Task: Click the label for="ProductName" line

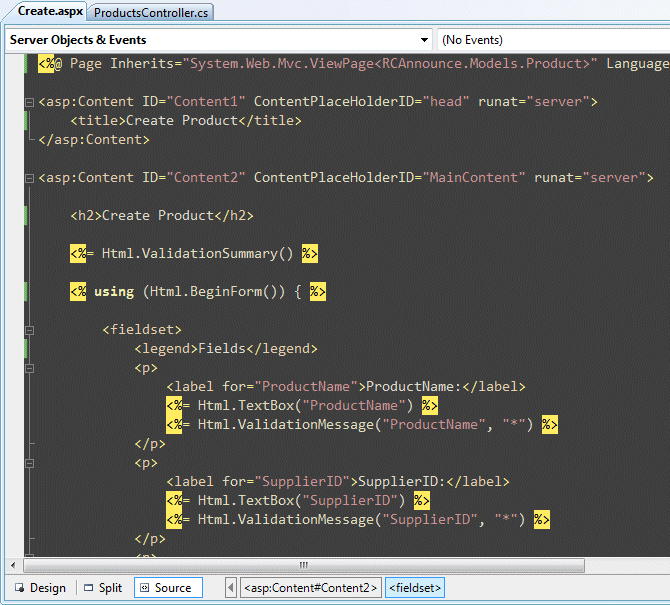Action: (346, 387)
